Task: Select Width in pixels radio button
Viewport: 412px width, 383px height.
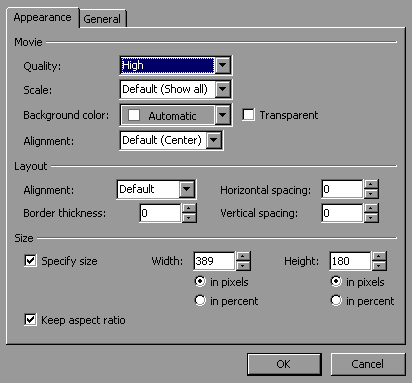Action: pos(200,282)
